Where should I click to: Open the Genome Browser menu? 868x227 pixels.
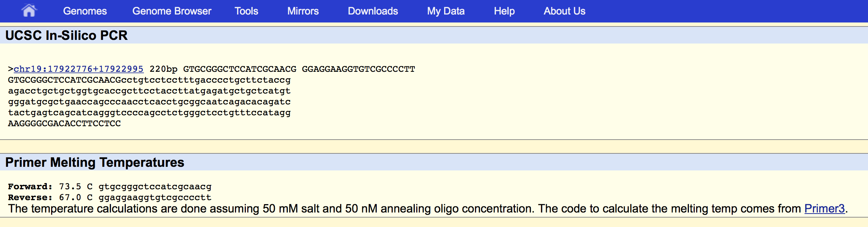(171, 11)
